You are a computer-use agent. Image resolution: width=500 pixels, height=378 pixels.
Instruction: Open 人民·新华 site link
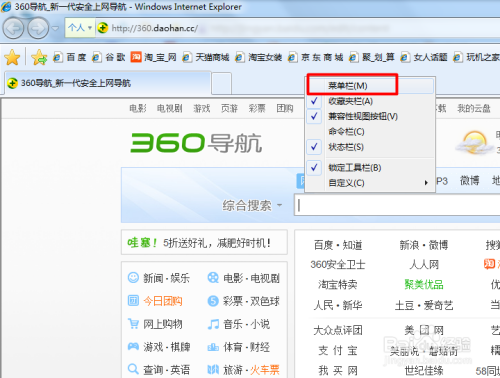[x=338, y=305]
